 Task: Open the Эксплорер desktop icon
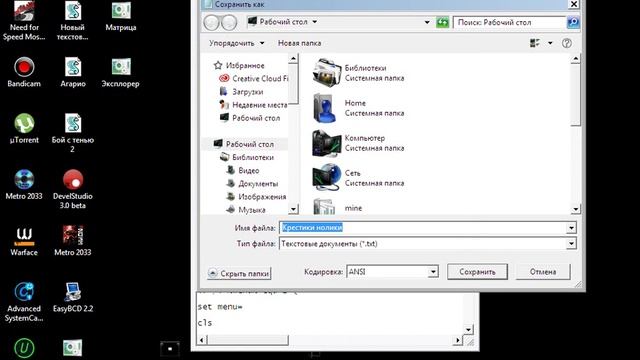click(x=121, y=72)
